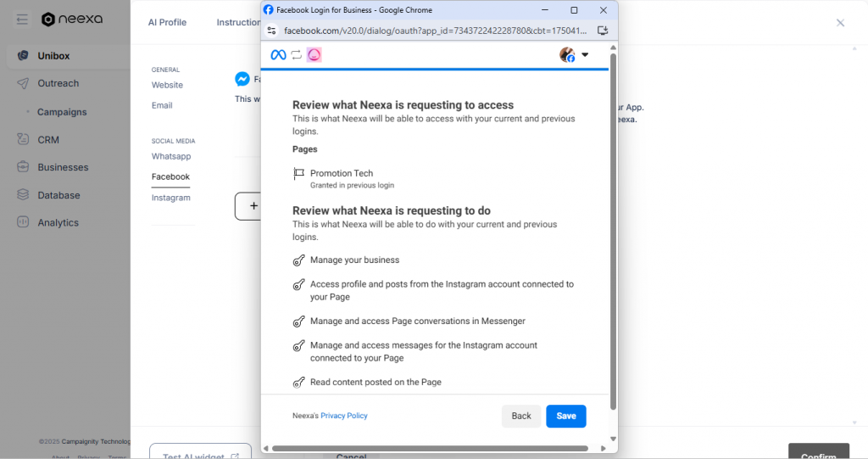
Task: Click the facebook.com URL address field
Action: pos(435,31)
